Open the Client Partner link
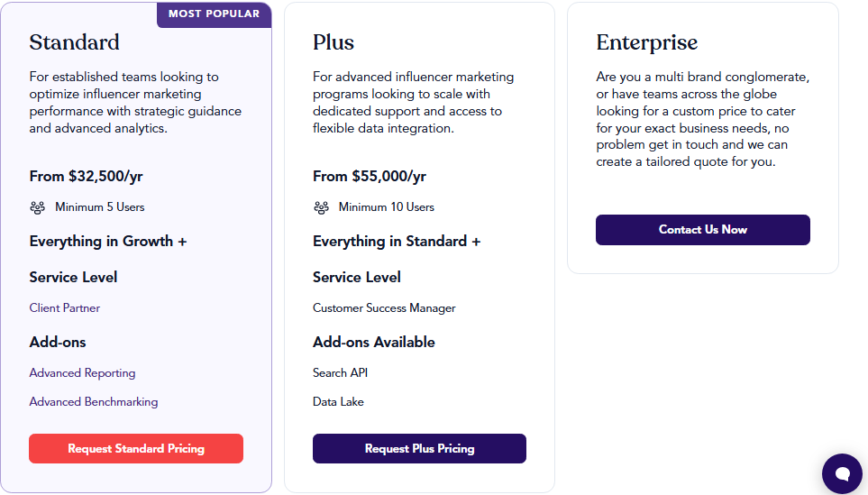The height and width of the screenshot is (495, 868). (65, 307)
